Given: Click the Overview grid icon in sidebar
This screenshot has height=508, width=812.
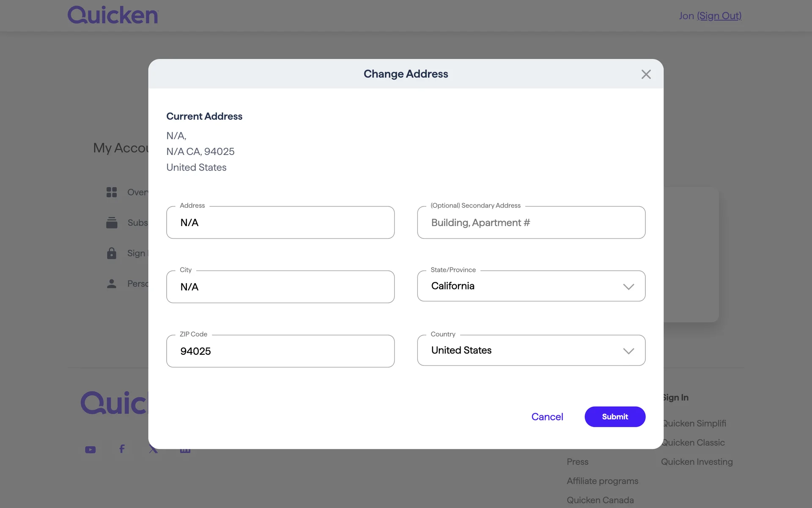Looking at the screenshot, I should (x=112, y=192).
